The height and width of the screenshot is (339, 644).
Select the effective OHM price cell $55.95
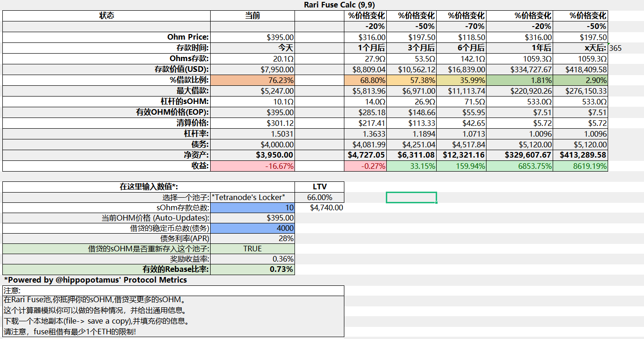(x=461, y=112)
